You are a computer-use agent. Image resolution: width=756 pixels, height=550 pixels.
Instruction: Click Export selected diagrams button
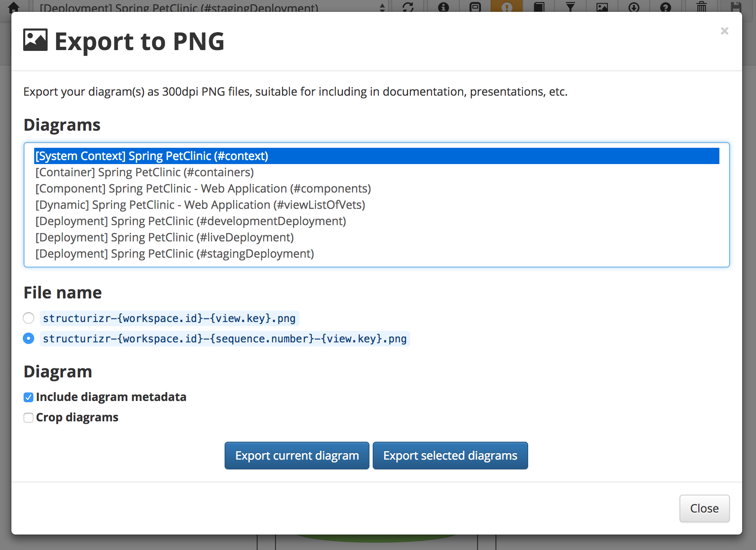[450, 456]
